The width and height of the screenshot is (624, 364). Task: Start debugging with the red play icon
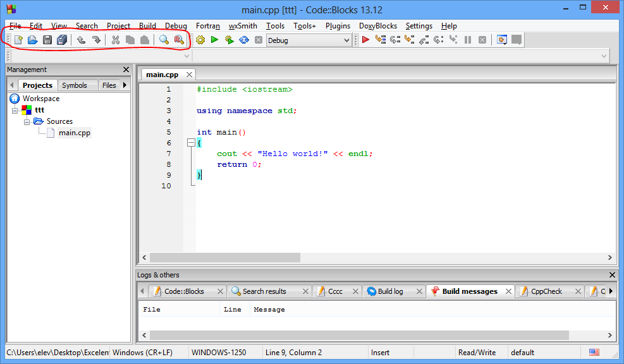click(x=365, y=40)
